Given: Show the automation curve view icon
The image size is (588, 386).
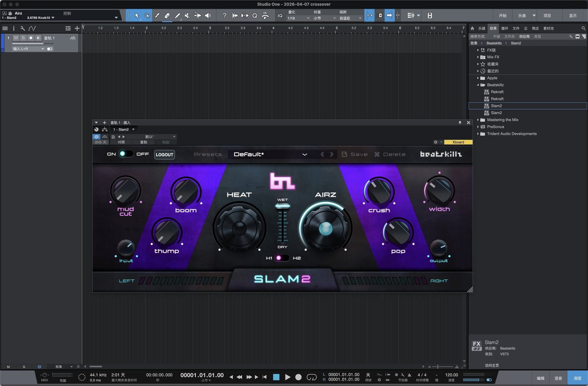Looking at the screenshot, I should tap(32, 28).
